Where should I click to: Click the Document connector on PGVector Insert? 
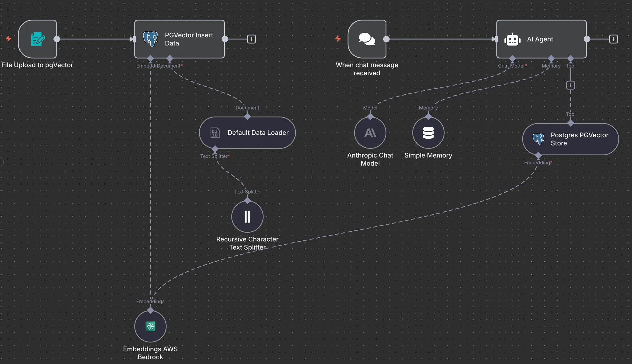[169, 58]
